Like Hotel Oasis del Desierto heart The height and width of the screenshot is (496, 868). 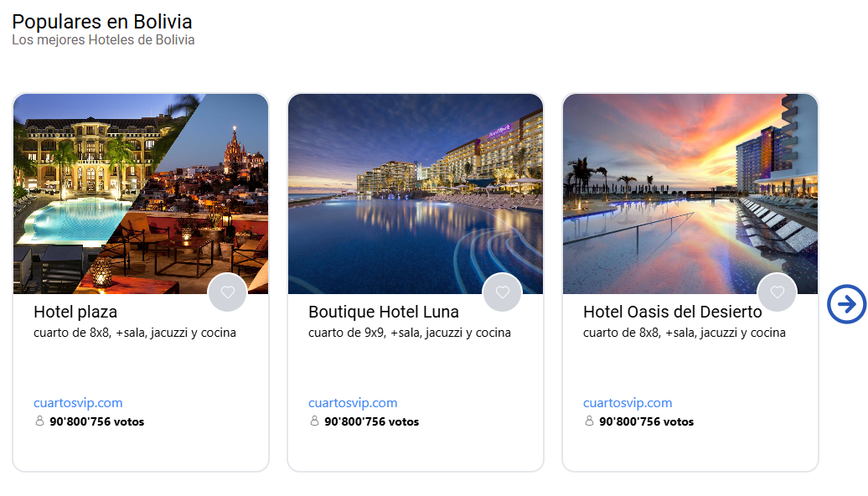click(777, 292)
